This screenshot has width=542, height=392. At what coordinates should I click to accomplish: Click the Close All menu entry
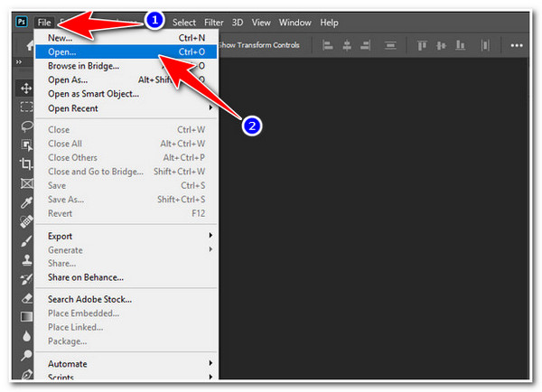[126, 144]
